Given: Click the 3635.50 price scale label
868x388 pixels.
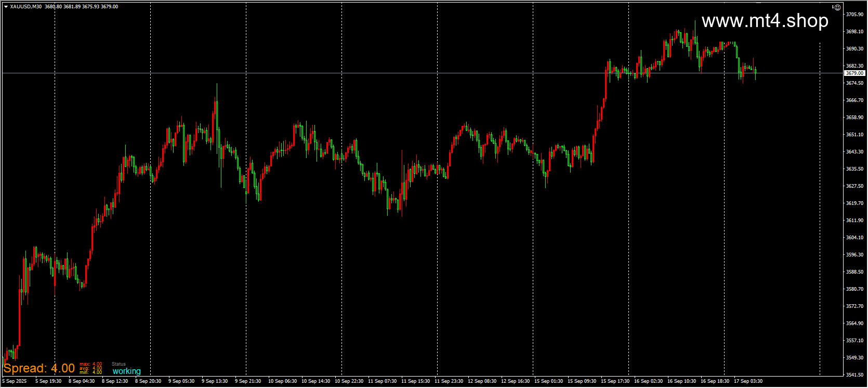Looking at the screenshot, I should tap(854, 169).
